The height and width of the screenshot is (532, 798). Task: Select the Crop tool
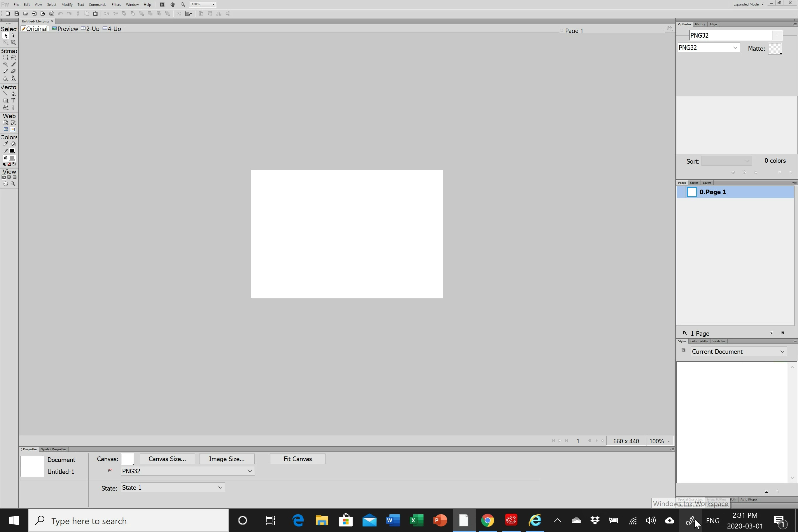click(13, 42)
